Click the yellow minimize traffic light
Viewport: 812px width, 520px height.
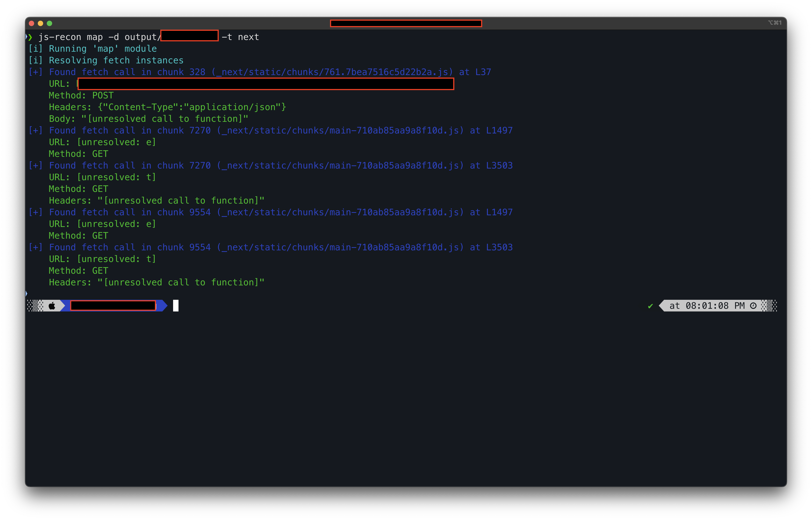[40, 23]
